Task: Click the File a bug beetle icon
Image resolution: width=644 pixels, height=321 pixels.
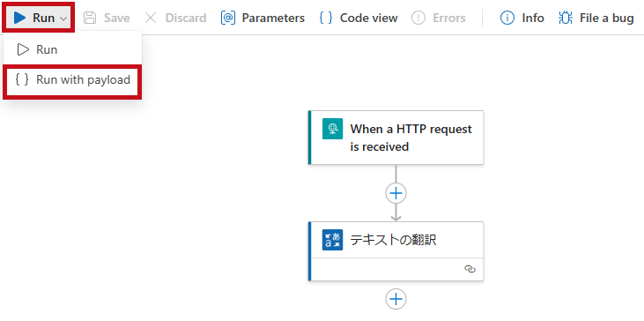Action: [x=566, y=18]
